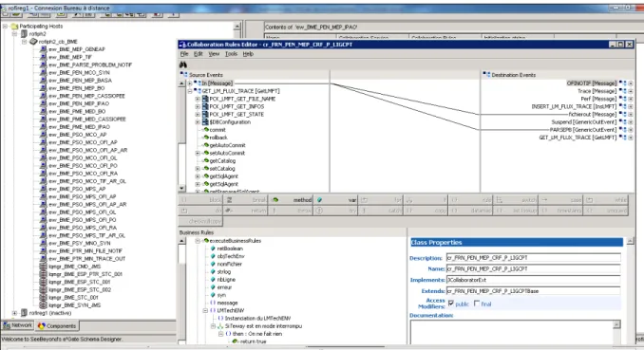Expand the setAutoCommit node
This screenshot has width=644, height=350.
pos(198,153)
